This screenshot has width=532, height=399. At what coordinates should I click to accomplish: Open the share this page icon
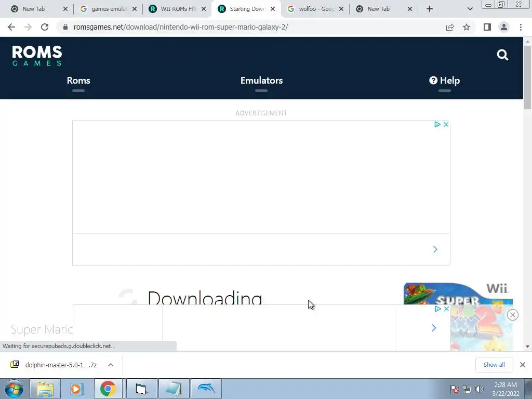[x=450, y=27]
